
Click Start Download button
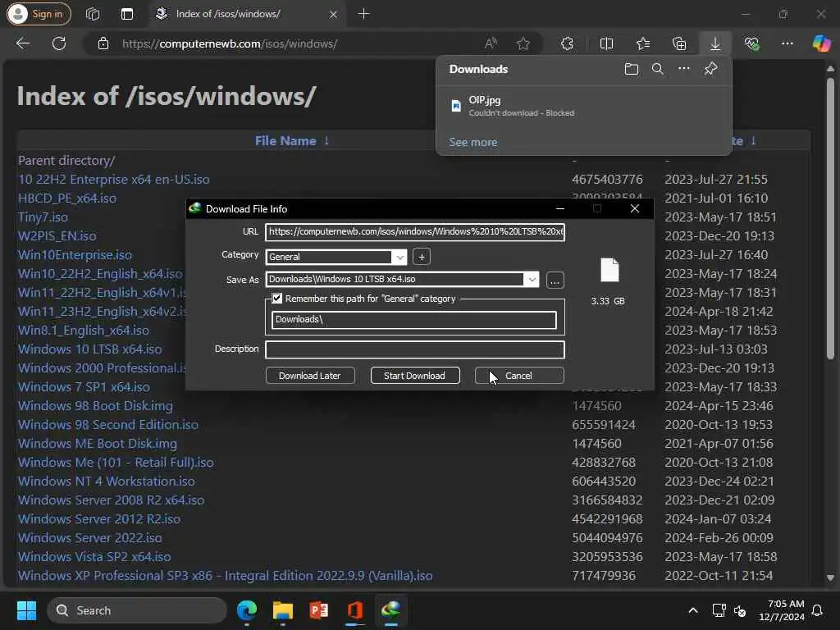(414, 376)
